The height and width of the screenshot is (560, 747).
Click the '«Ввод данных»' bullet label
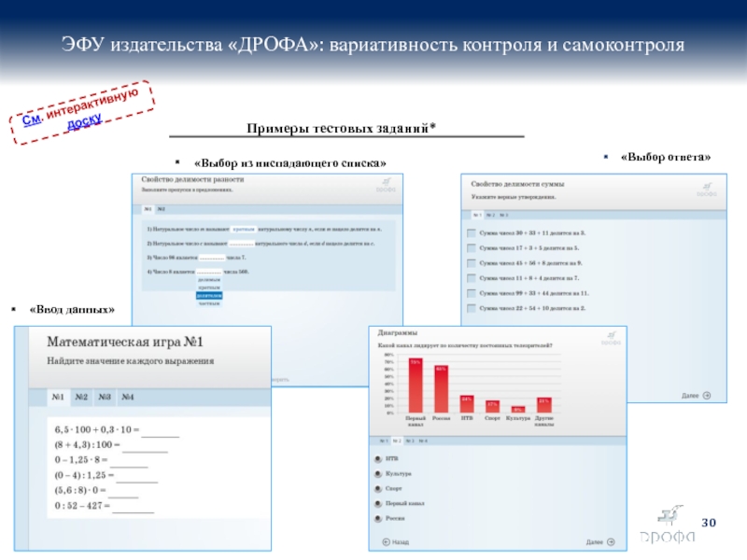pos(72,310)
